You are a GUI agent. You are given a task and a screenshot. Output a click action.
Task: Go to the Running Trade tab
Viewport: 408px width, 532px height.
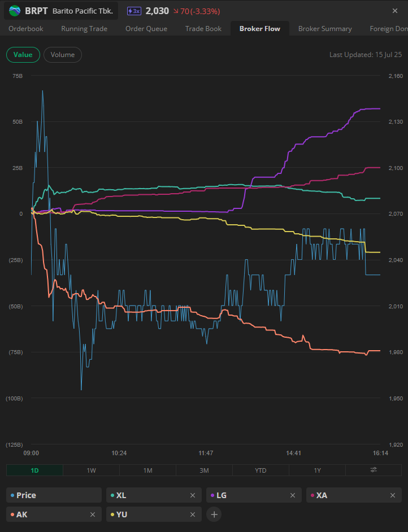pos(84,28)
